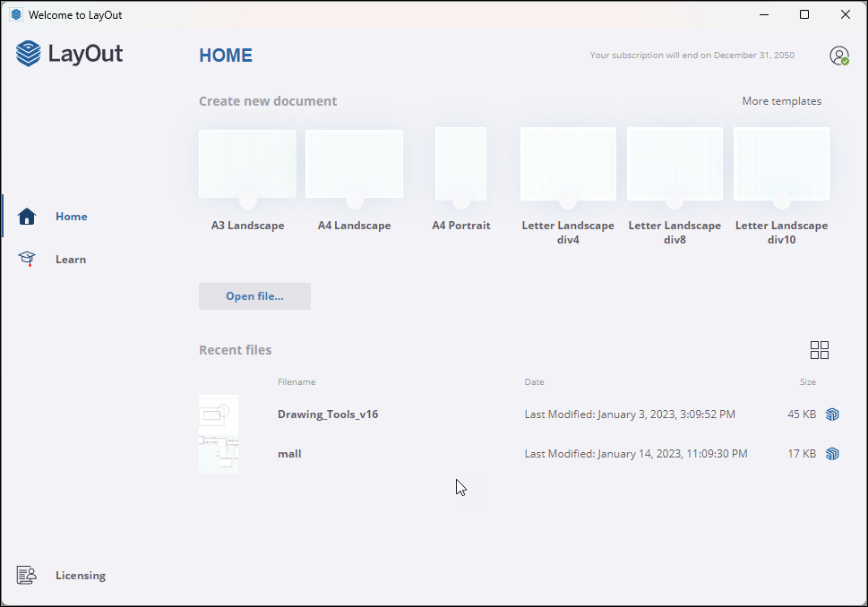Image resolution: width=868 pixels, height=607 pixels.
Task: Switch Recent files to grid view
Action: click(x=820, y=350)
